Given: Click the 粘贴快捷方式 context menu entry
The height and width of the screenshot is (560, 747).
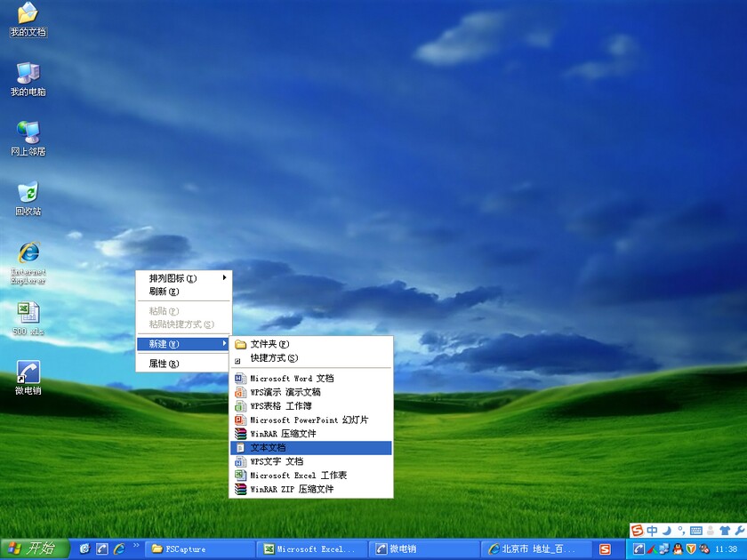Looking at the screenshot, I should click(x=184, y=324).
